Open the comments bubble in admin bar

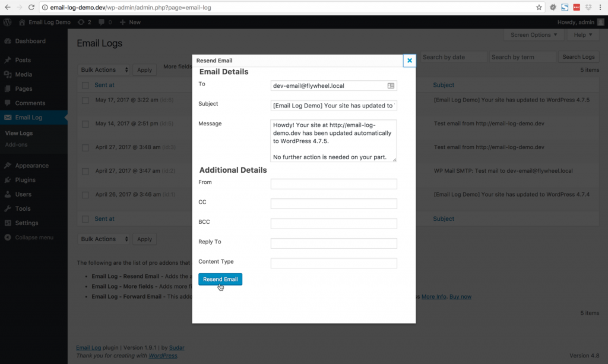pyautogui.click(x=105, y=22)
